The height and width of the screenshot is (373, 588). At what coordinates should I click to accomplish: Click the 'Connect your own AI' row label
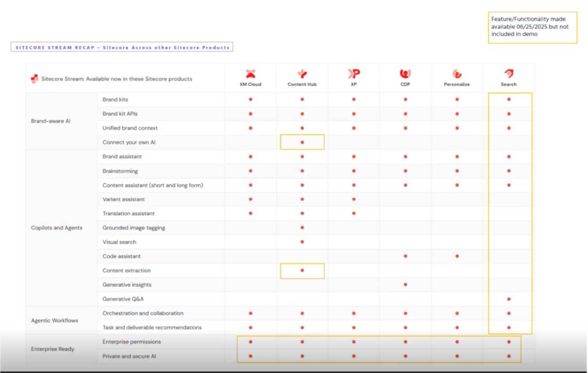[128, 142]
